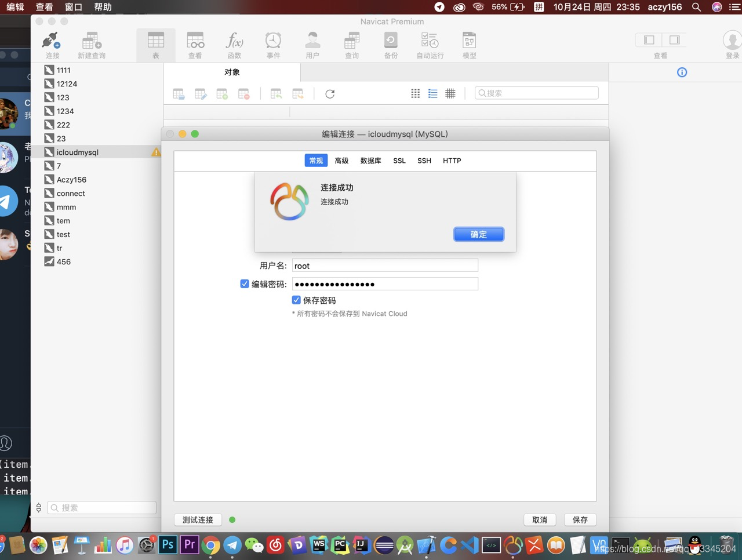Switch to the HTTP tab

452,161
